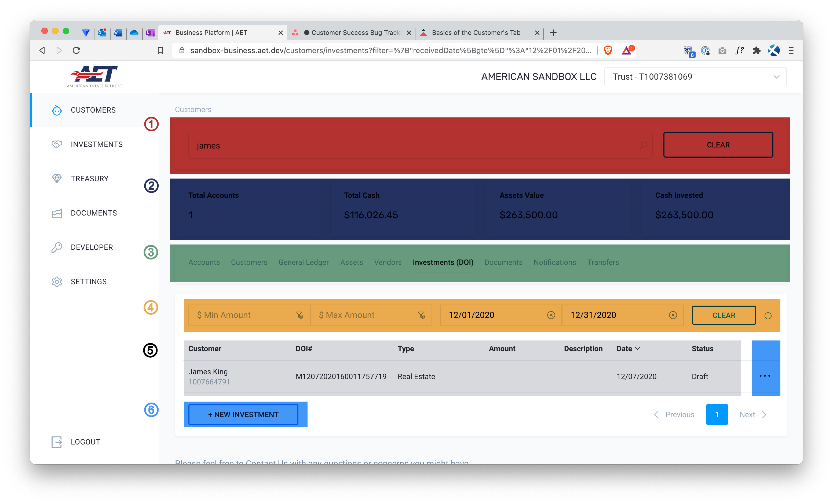Clear the 12/01/2020 start date

point(551,315)
